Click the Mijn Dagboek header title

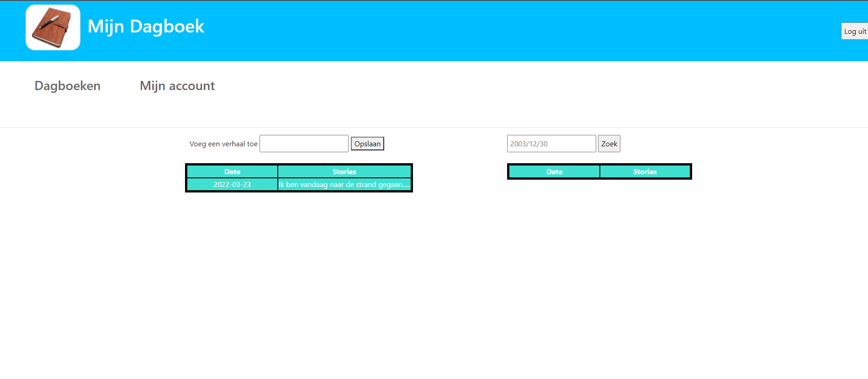(x=146, y=27)
